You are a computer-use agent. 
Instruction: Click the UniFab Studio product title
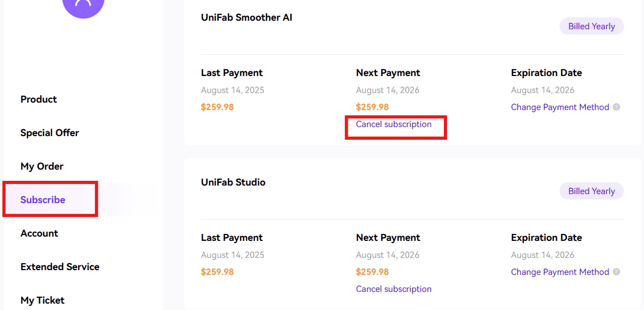pos(233,182)
